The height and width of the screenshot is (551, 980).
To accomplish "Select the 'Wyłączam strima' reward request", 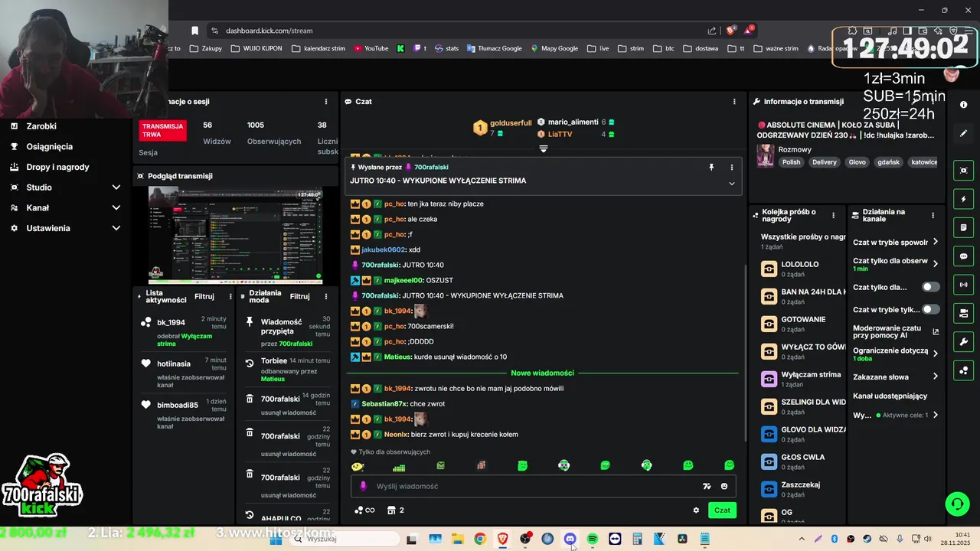I will pos(802,379).
